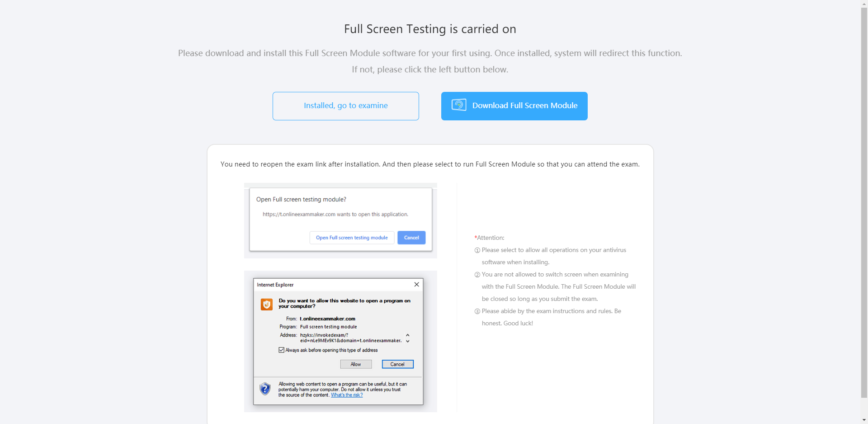This screenshot has width=868, height=424.
Task: Click the Full Screen Testing heading text
Action: coord(430,29)
